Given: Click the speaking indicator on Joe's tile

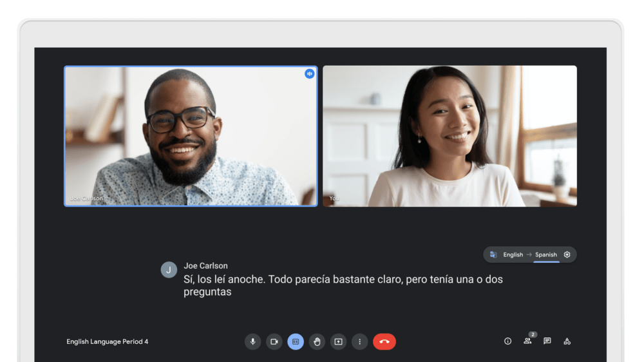Looking at the screenshot, I should [310, 74].
